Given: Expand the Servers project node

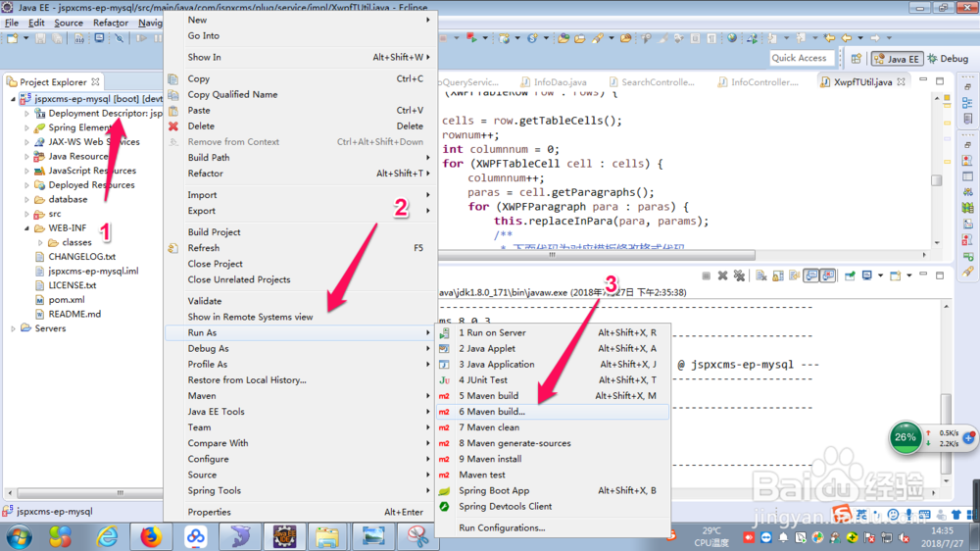Looking at the screenshot, I should point(13,328).
